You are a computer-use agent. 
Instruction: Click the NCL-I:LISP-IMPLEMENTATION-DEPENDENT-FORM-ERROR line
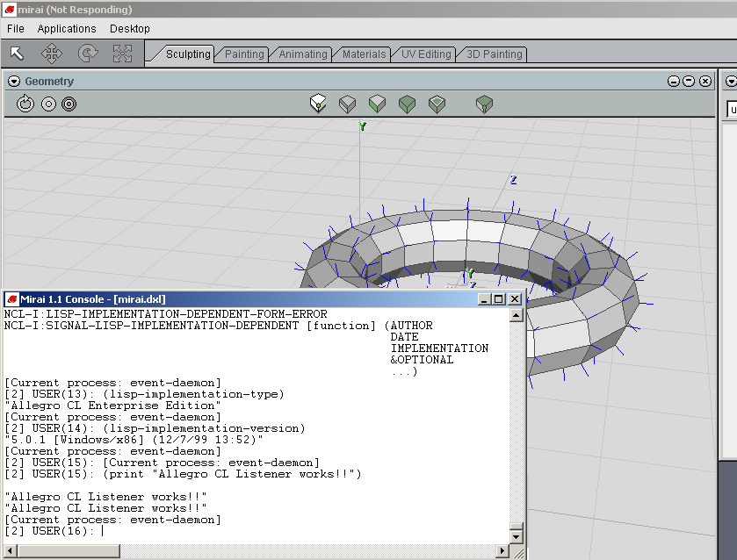[165, 314]
